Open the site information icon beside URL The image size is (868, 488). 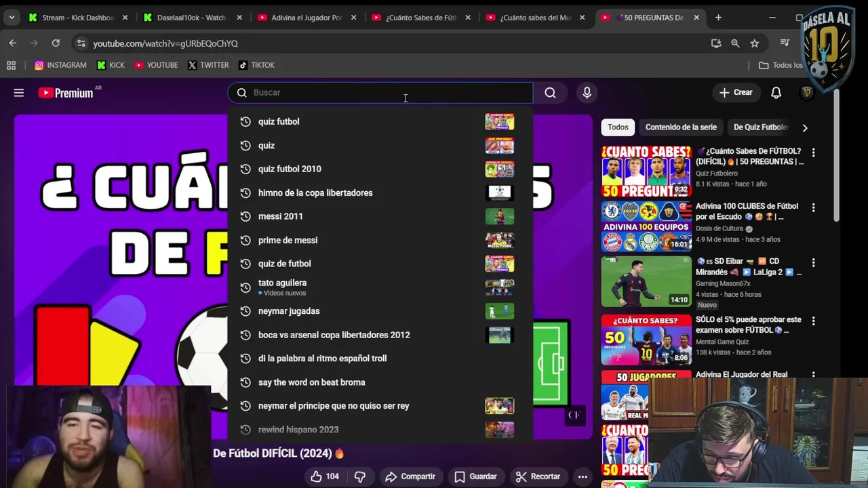coord(81,43)
